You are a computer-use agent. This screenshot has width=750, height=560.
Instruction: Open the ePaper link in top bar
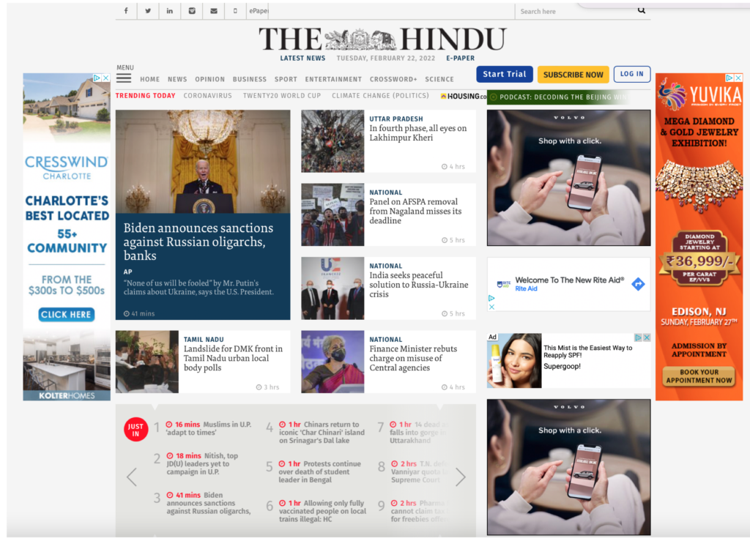tap(259, 10)
